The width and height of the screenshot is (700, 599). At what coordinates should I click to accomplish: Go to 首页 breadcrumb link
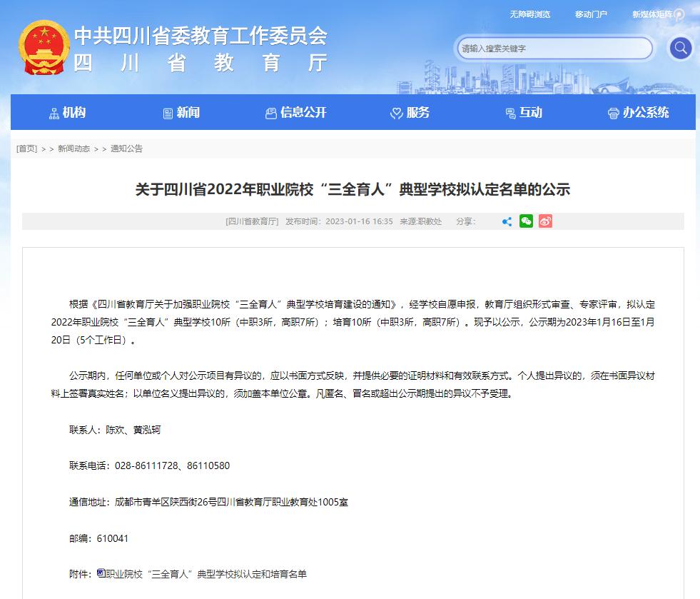tap(27, 149)
